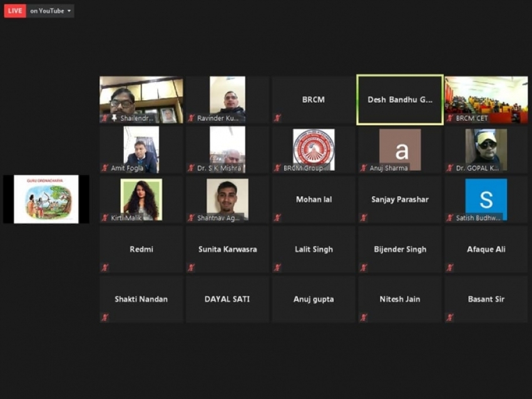
Task: Click the muted mic icon on BRCM tile
Action: (277, 118)
